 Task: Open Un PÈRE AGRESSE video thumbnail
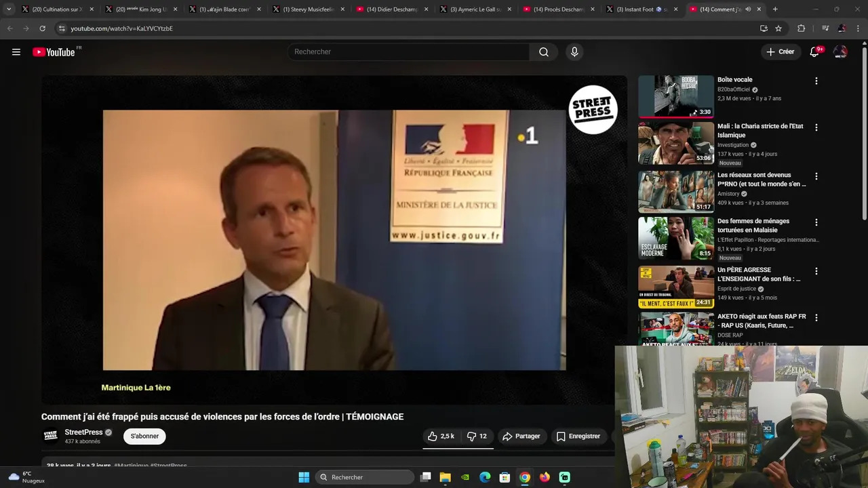click(x=676, y=287)
